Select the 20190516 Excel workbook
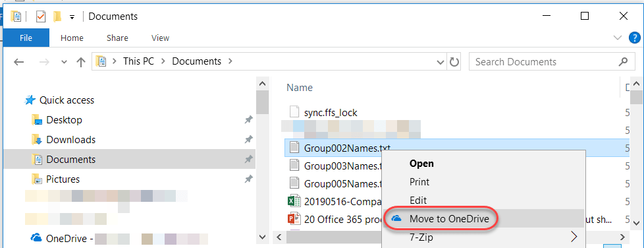644x248 pixels. [335, 201]
